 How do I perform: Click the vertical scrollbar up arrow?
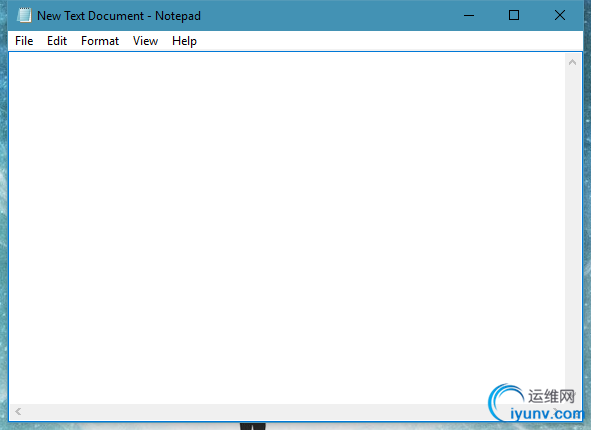tap(572, 62)
